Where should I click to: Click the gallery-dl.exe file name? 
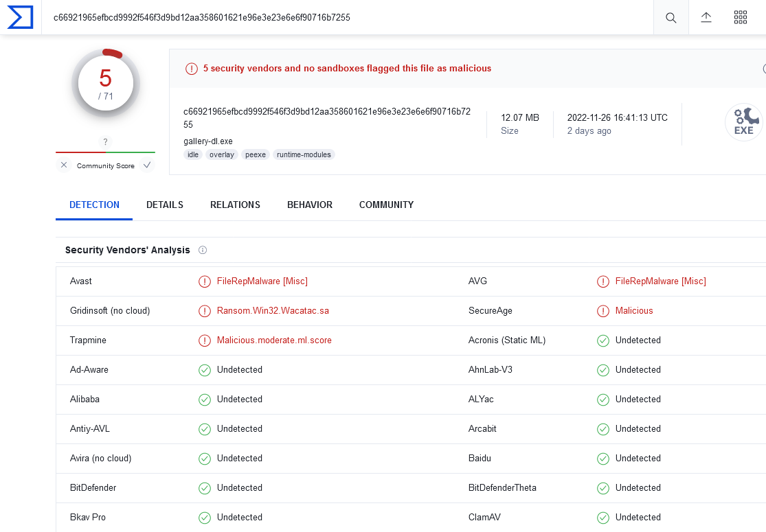pyautogui.click(x=208, y=141)
